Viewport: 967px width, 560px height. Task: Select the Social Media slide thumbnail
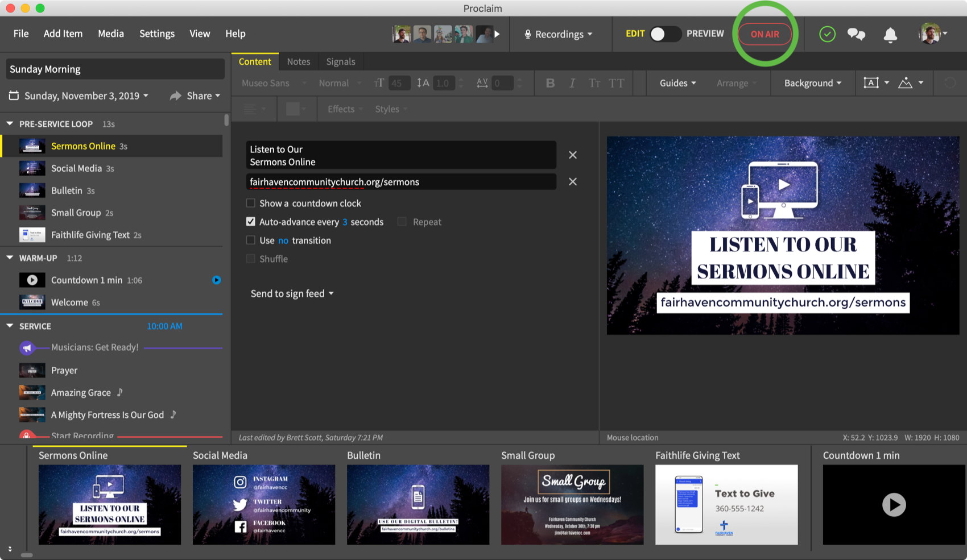coord(264,505)
